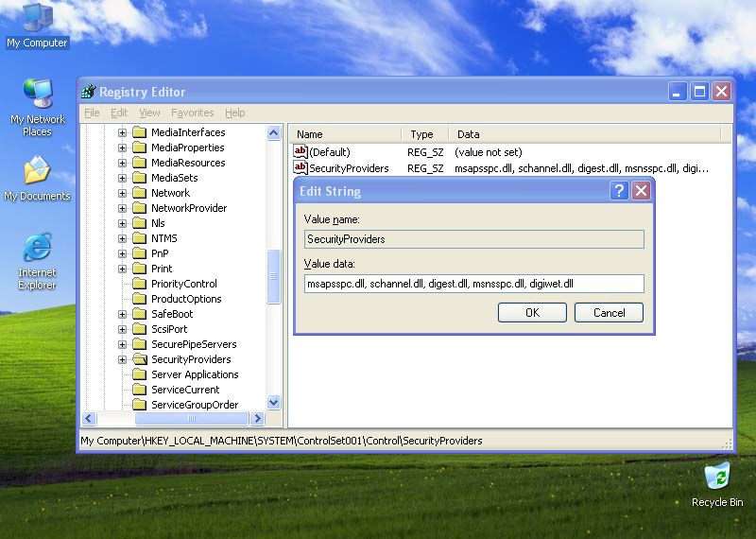The width and height of the screenshot is (756, 539).
Task: Click the Value name field
Action: [474, 239]
